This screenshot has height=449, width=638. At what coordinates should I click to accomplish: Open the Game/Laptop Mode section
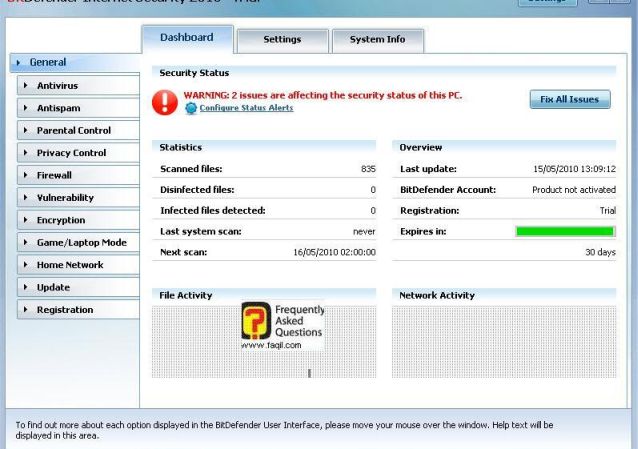point(79,242)
